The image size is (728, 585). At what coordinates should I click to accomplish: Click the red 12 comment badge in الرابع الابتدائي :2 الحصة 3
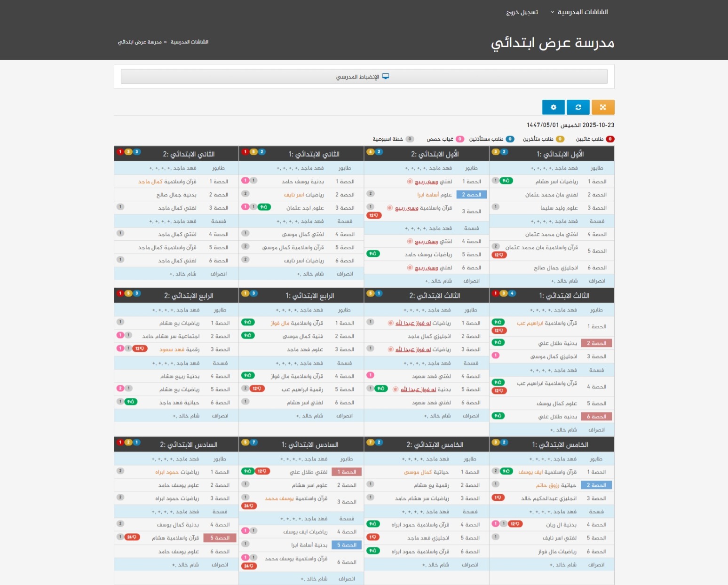pyautogui.click(x=140, y=348)
